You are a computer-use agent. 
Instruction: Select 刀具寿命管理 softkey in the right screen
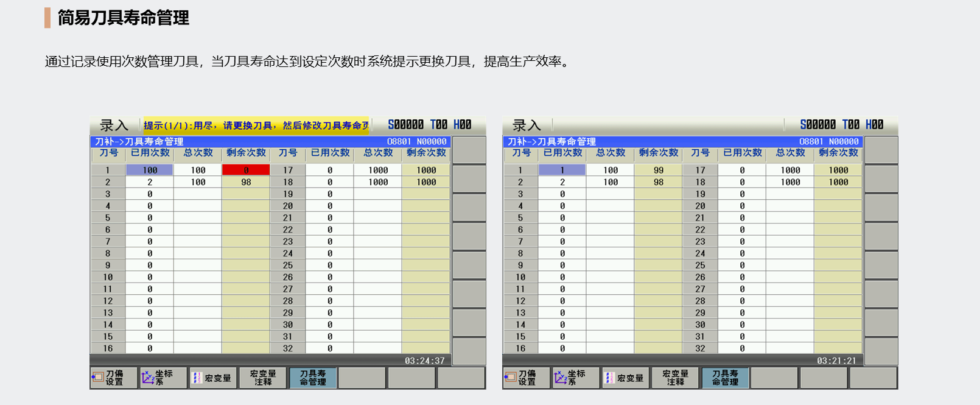click(x=725, y=378)
